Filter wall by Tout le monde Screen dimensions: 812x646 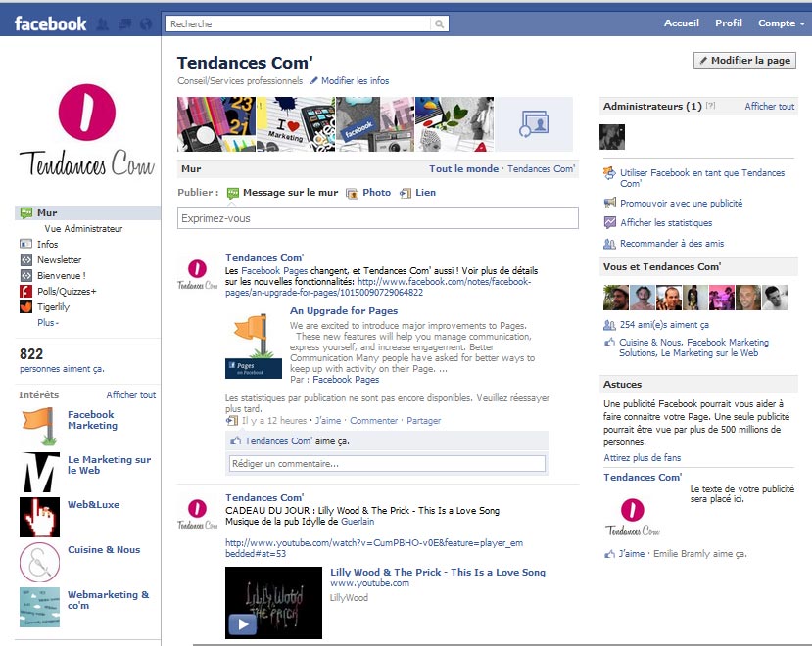[x=463, y=168]
